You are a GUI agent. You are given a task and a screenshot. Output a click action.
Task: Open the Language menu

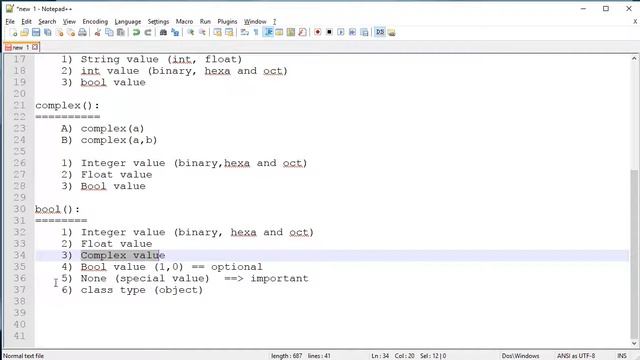tap(128, 21)
